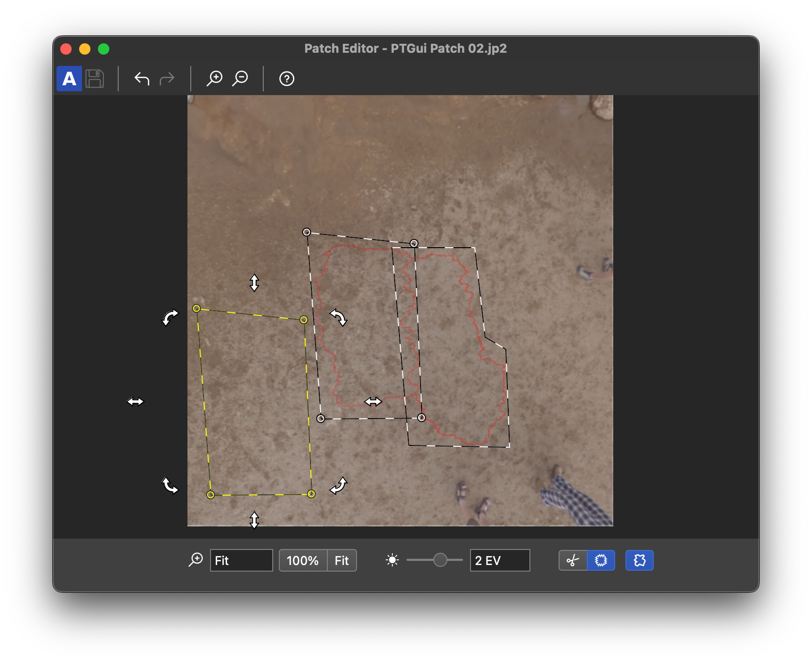
Task: Select the zoom in magnifier icon
Action: tap(215, 79)
